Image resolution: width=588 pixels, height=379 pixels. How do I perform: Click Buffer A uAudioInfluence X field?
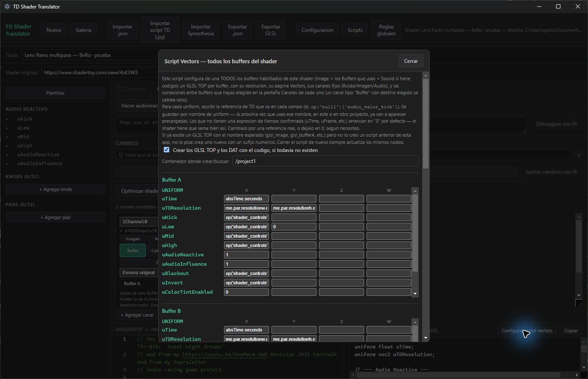click(x=246, y=264)
